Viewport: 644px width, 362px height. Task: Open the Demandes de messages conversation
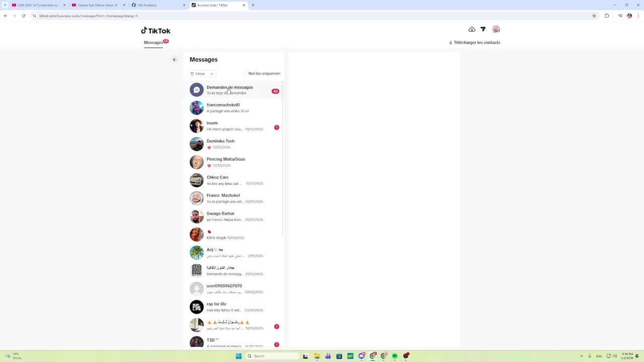pos(234,90)
